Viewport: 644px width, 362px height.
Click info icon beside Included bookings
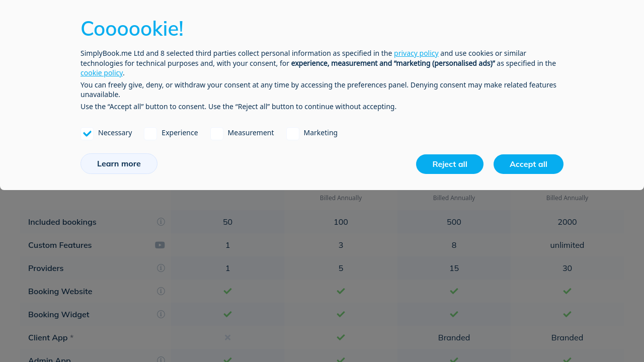pos(161,222)
